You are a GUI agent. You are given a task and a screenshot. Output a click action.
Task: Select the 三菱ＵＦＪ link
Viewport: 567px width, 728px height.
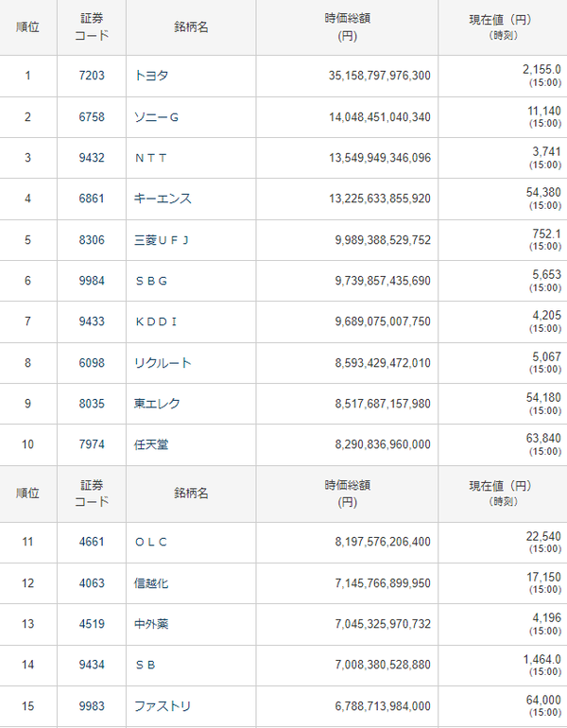(162, 240)
